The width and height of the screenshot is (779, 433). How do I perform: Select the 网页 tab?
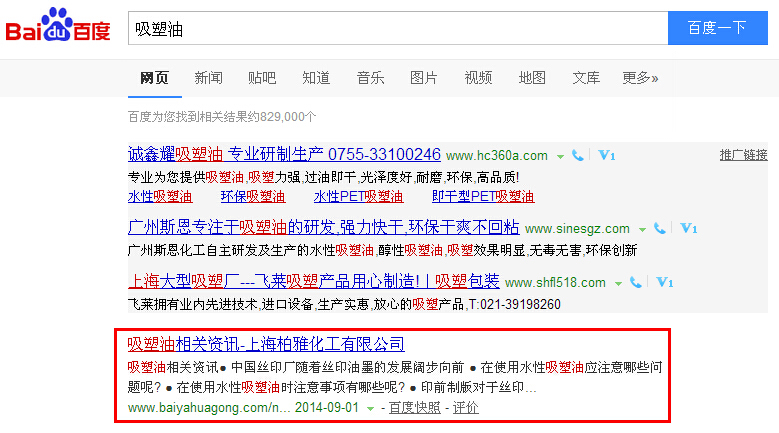coord(155,78)
